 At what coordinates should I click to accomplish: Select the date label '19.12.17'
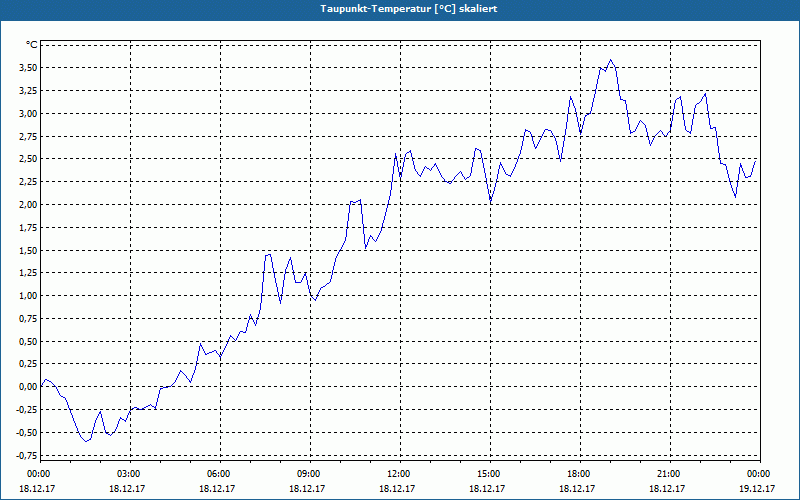[757, 488]
